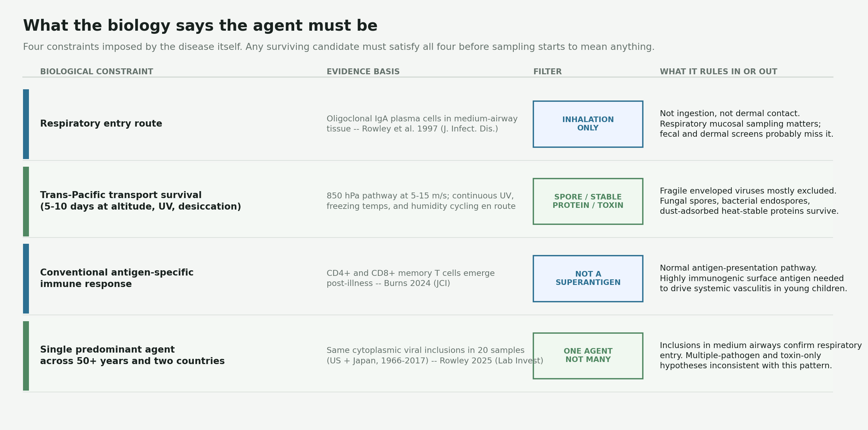Click the Single predominant agent row title
This screenshot has height=430, width=868.
[132, 355]
